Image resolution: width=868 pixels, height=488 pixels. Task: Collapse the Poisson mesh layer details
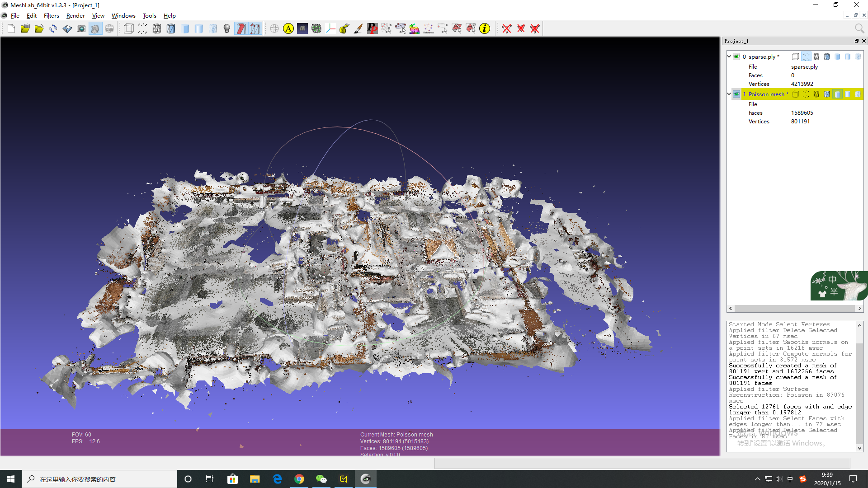pos(729,94)
